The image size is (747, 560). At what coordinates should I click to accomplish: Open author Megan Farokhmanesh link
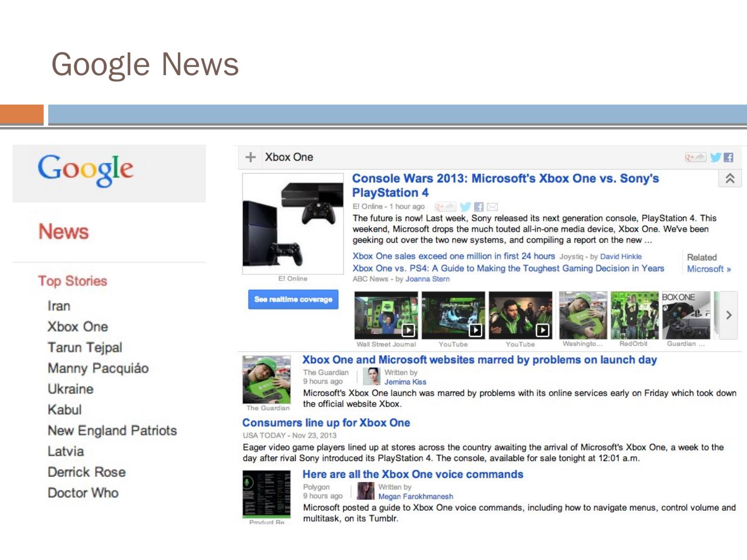[x=416, y=497]
